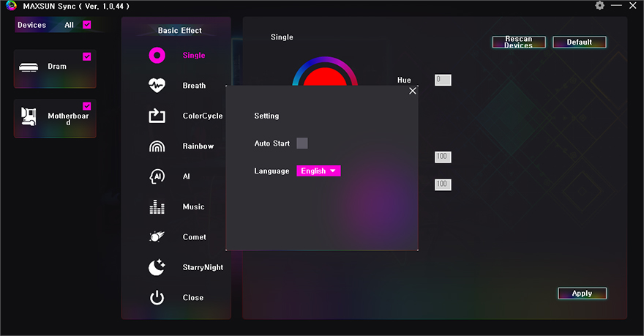Click the Close power icon
The image size is (644, 336).
click(x=157, y=297)
